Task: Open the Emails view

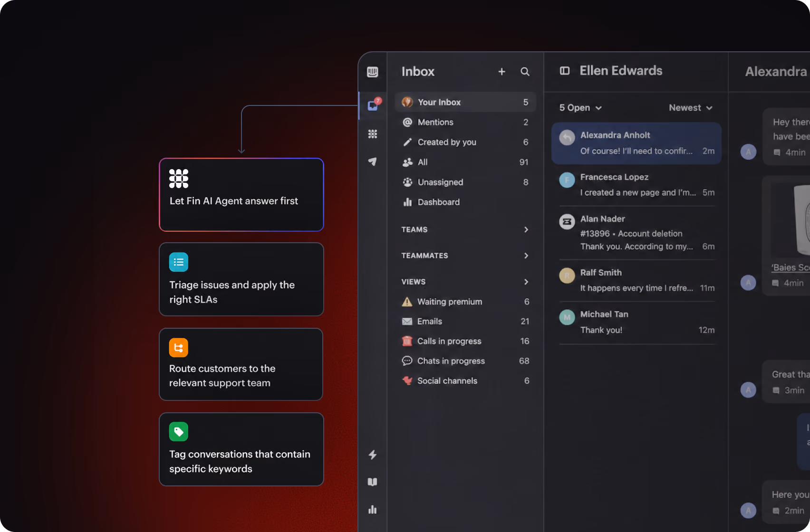Action: tap(465, 322)
